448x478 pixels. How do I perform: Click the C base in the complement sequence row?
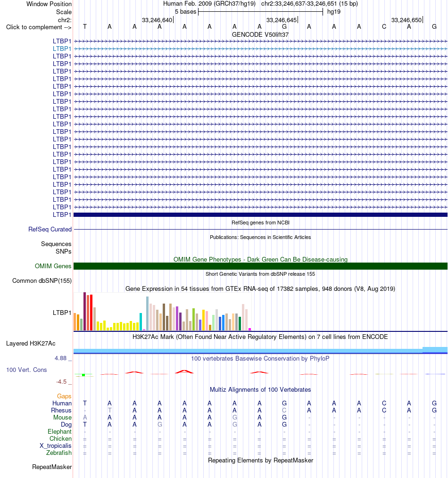point(384,26)
